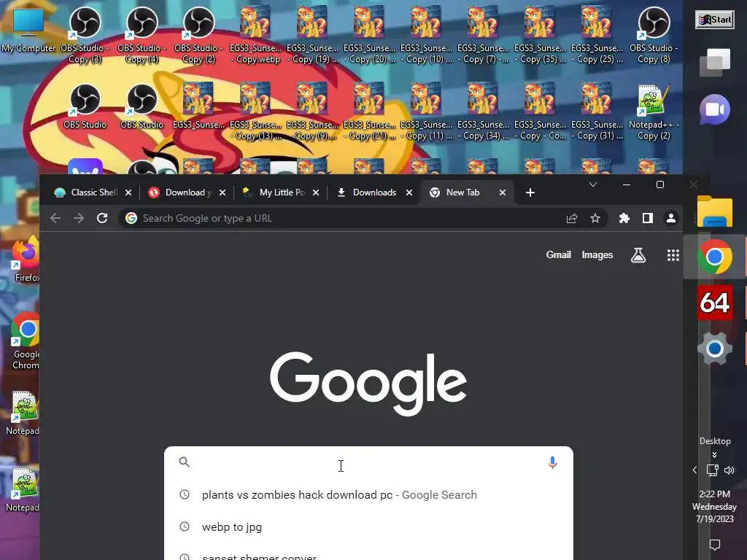Close the My Little Pony tab
The height and width of the screenshot is (560, 747).
[x=315, y=192]
